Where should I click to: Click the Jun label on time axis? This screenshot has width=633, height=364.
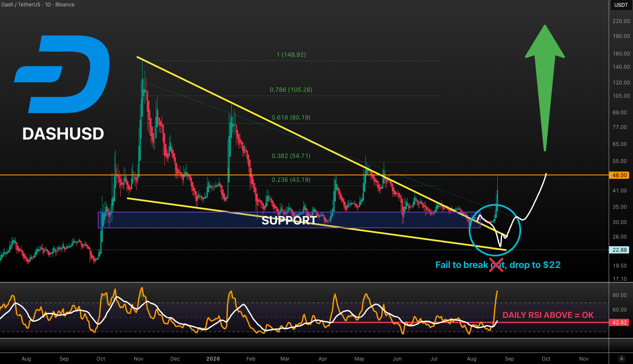[x=397, y=359]
